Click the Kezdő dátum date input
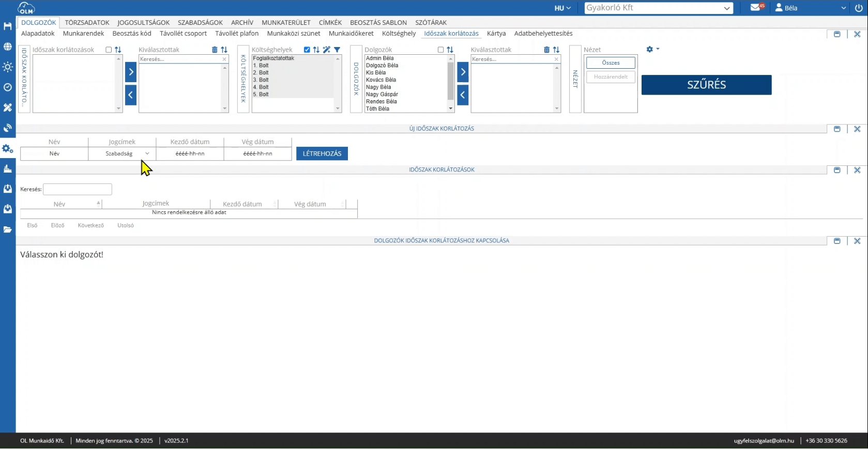This screenshot has width=868, height=449. point(190,153)
